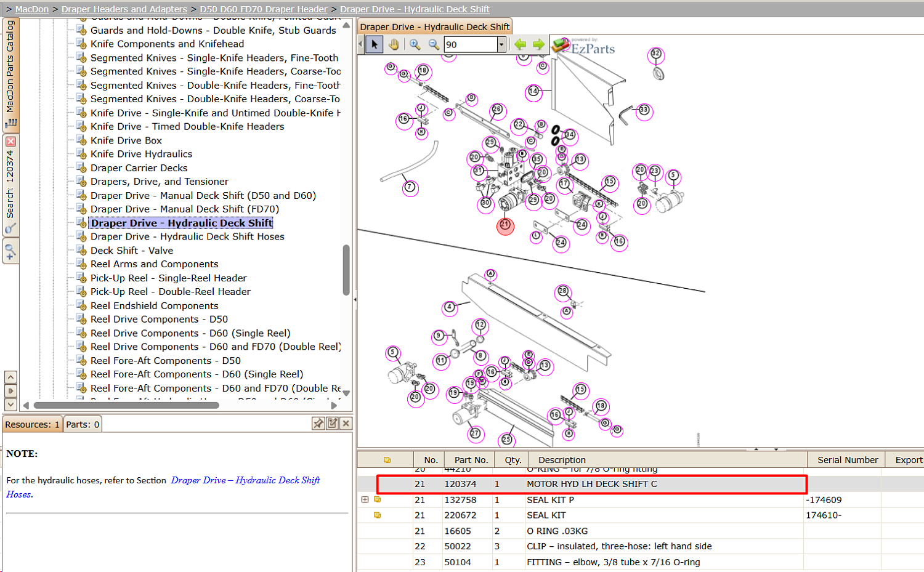Open the EzParts logo
The image size is (924, 572).
point(583,46)
